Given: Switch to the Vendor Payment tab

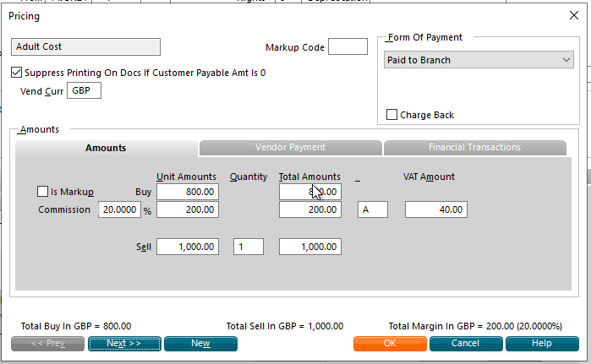Looking at the screenshot, I should [290, 147].
